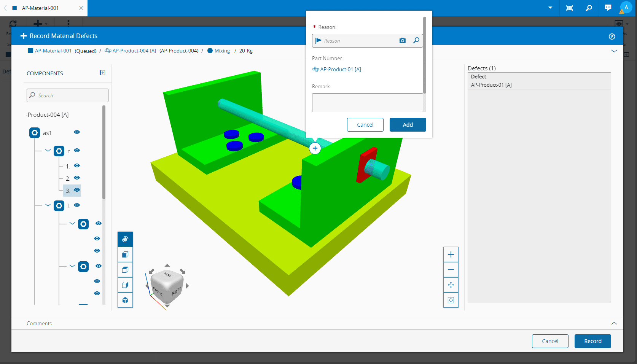
Task: Click the Record button
Action: tap(593, 341)
